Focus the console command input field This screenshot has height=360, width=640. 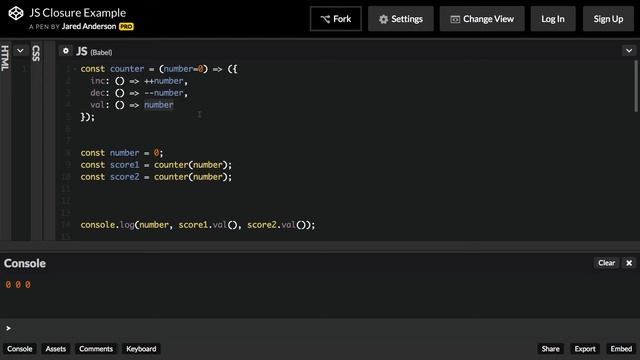[320, 328]
